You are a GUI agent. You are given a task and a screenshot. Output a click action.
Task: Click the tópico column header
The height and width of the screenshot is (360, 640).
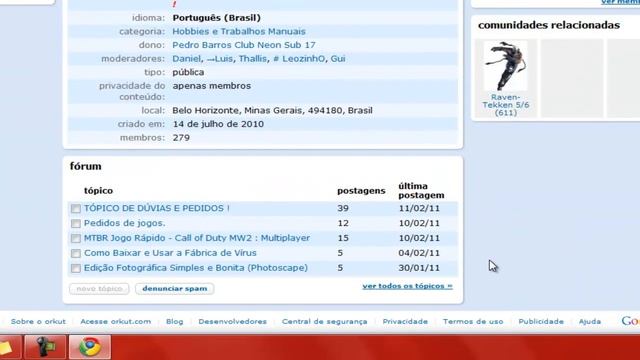click(98, 191)
